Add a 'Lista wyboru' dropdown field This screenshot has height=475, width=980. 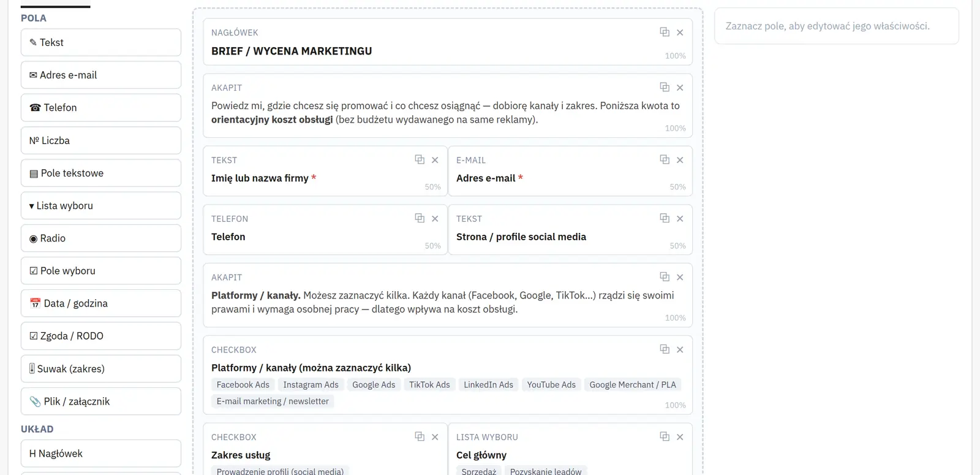(x=101, y=205)
